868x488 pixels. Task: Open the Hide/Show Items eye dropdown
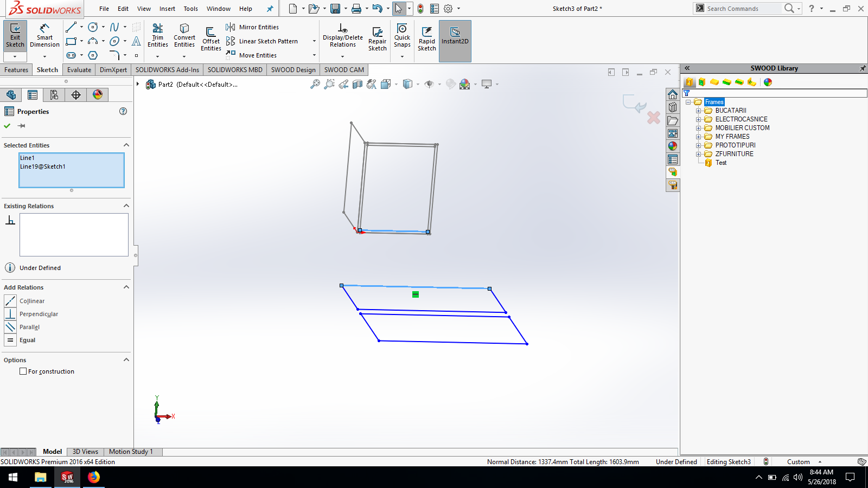(439, 84)
